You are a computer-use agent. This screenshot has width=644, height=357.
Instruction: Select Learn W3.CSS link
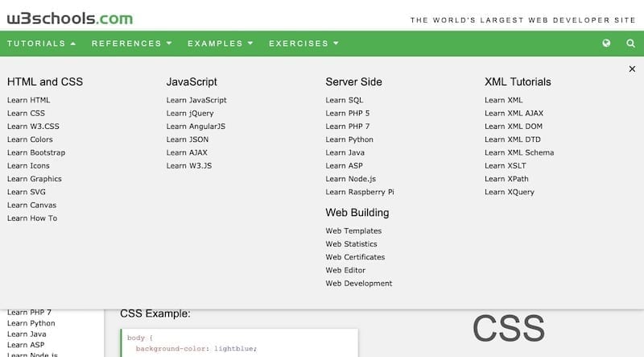tap(33, 127)
